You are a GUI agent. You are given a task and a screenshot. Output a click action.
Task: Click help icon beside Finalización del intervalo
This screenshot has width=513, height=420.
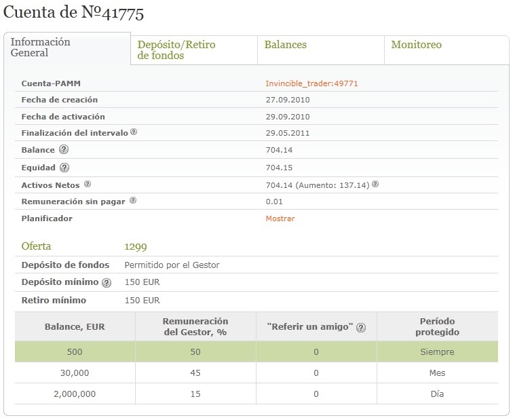pyautogui.click(x=134, y=132)
